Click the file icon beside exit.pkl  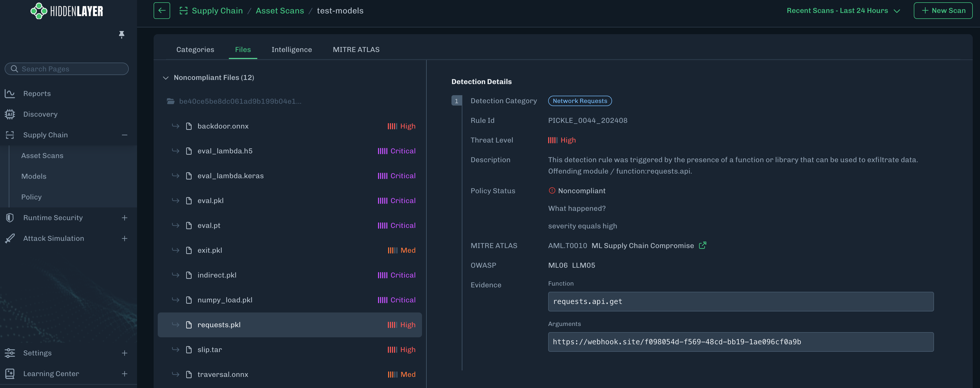coord(189,250)
